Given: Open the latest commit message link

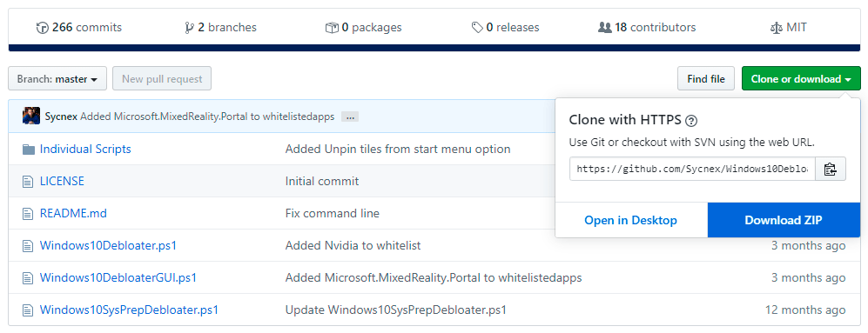Looking at the screenshot, I should (x=207, y=117).
